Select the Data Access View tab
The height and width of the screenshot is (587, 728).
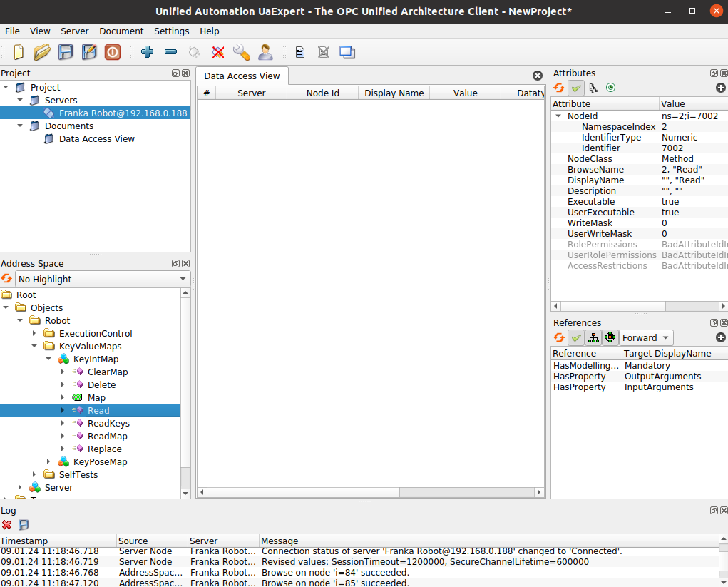click(x=242, y=76)
